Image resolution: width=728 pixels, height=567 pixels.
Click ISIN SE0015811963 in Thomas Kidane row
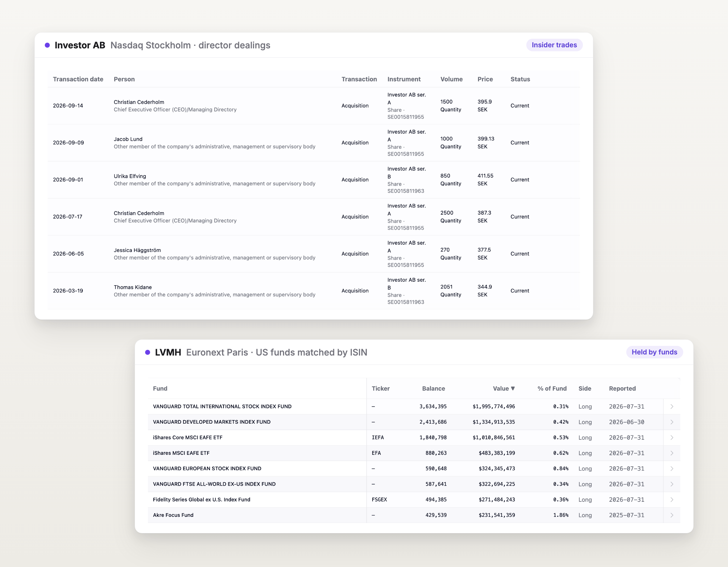pos(406,302)
